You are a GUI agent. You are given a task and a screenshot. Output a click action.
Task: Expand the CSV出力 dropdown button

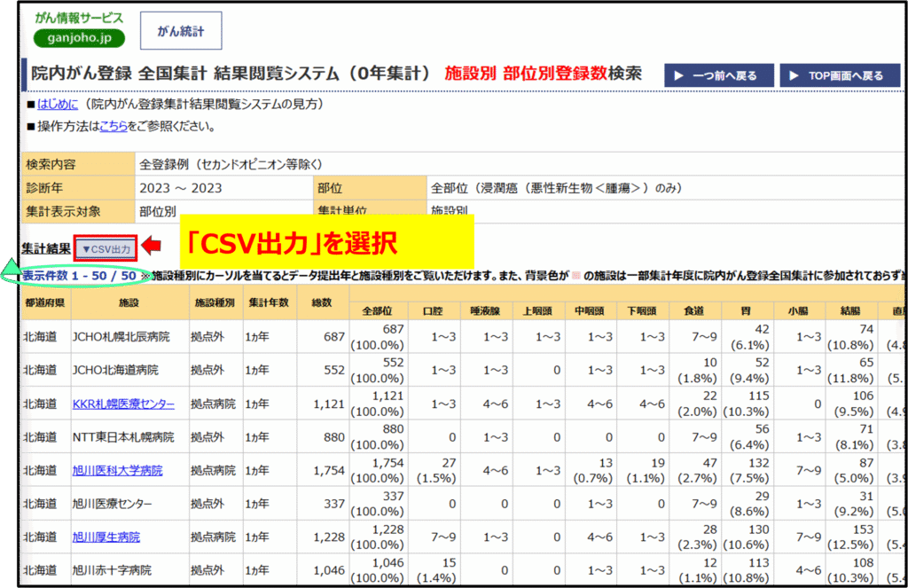[x=106, y=250]
